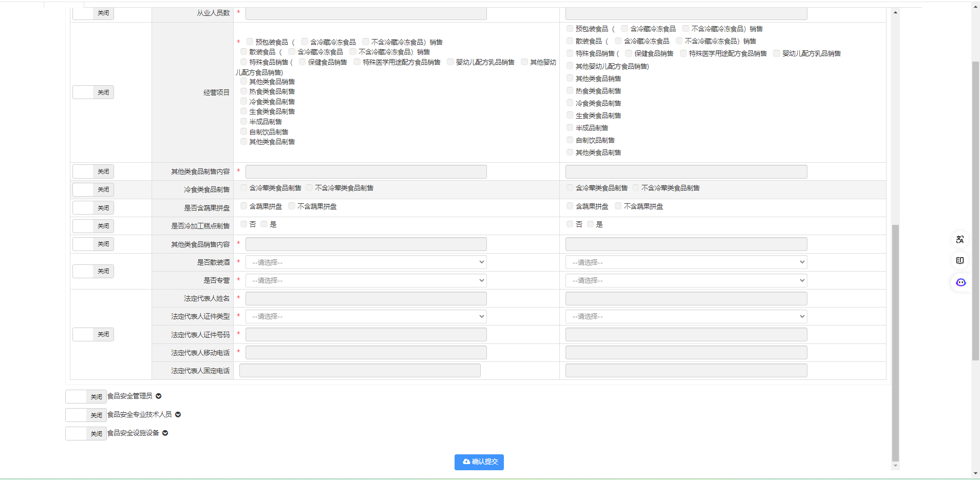The height and width of the screenshot is (480, 980).
Task: Toggle the 关闭 switch for 经营项目 row
Action: point(93,92)
